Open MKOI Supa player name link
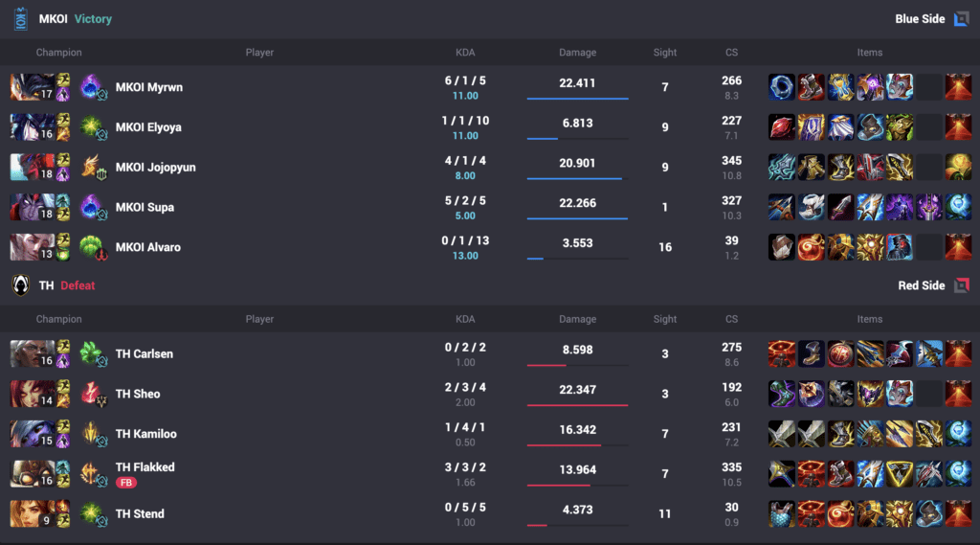The width and height of the screenshot is (980, 545). 145,207
